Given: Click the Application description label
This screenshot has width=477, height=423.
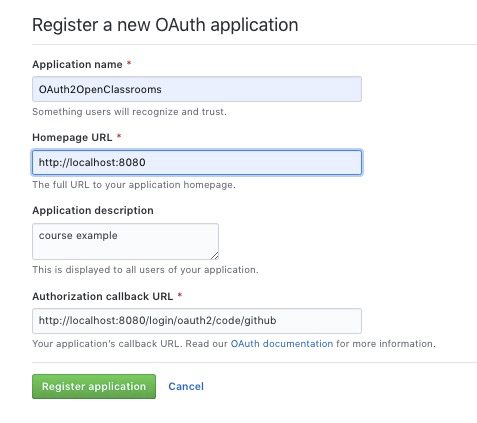Looking at the screenshot, I should pyautogui.click(x=93, y=211).
